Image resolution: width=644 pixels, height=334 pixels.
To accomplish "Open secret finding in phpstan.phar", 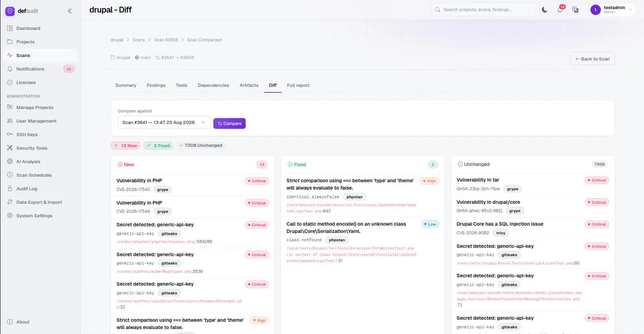I will click(x=193, y=233).
